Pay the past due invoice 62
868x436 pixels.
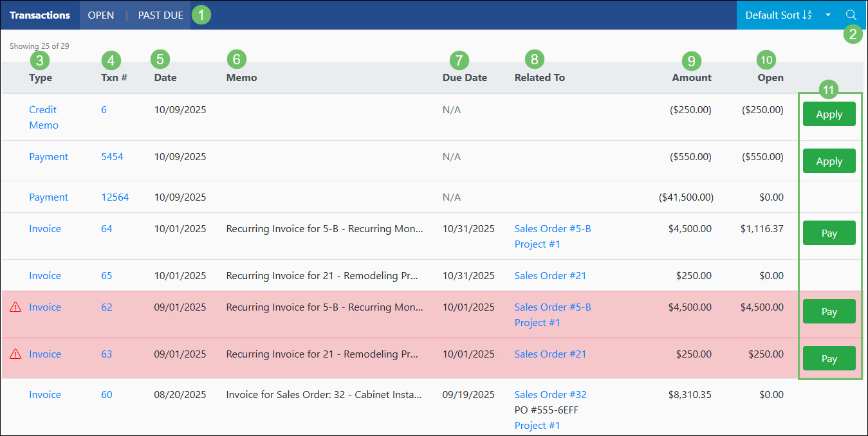pyautogui.click(x=829, y=311)
